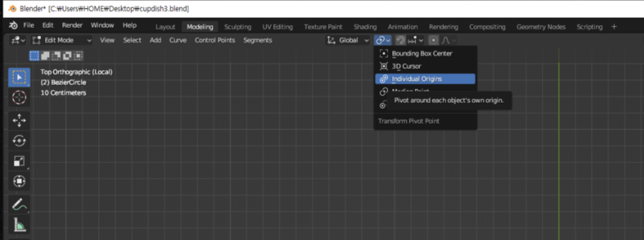
Task: Select the Move tool
Action: [x=19, y=121]
